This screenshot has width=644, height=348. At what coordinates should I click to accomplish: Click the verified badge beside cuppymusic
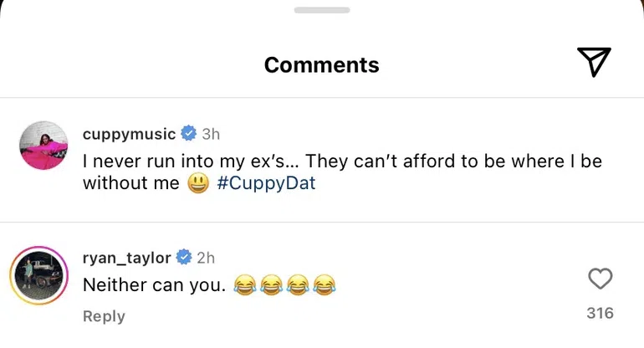[x=188, y=134]
